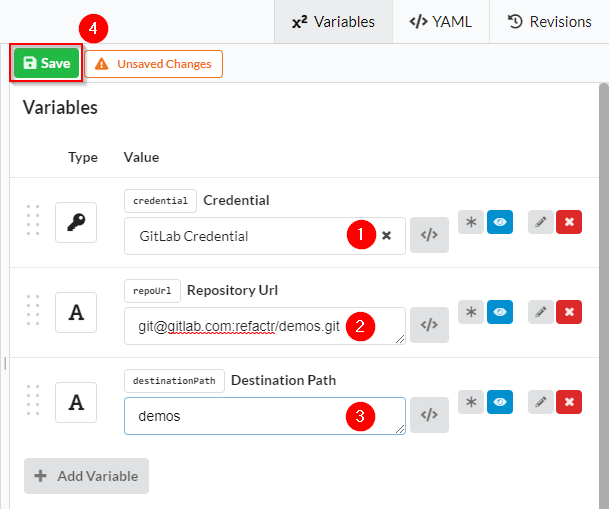Click the Destination Path input field

pyautogui.click(x=240, y=415)
